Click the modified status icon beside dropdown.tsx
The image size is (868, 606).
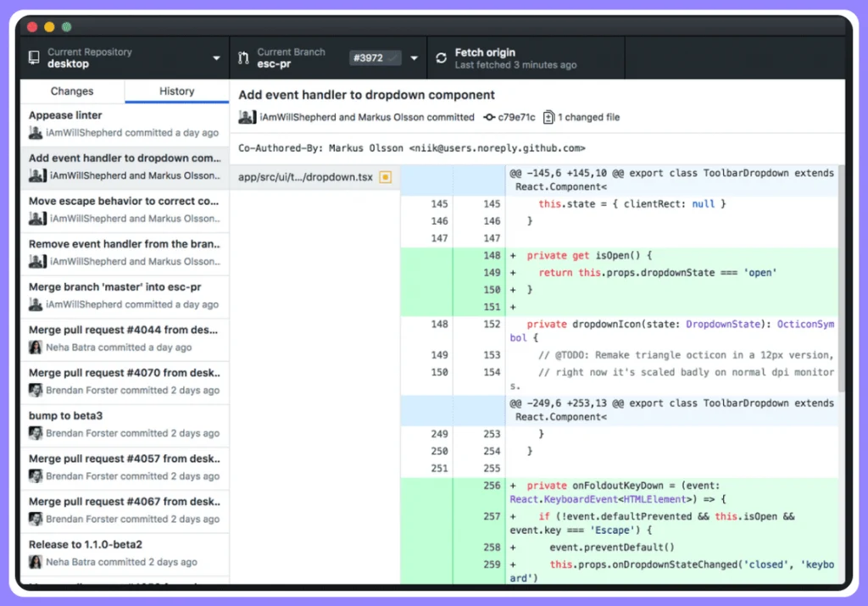(386, 177)
